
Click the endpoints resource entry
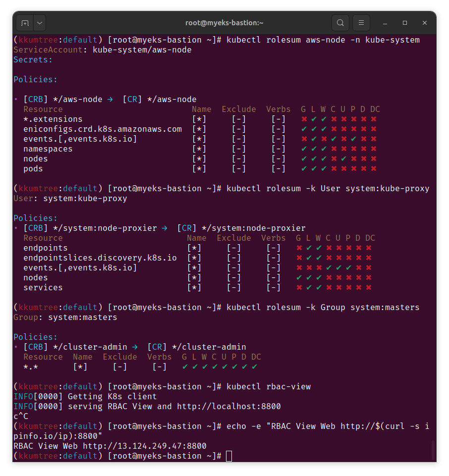coord(46,248)
